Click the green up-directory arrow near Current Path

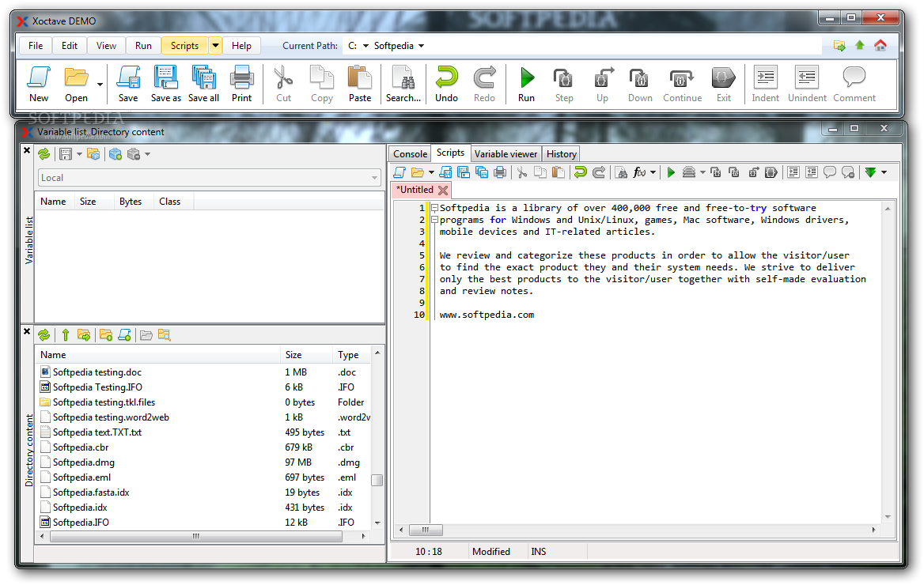coord(860,45)
